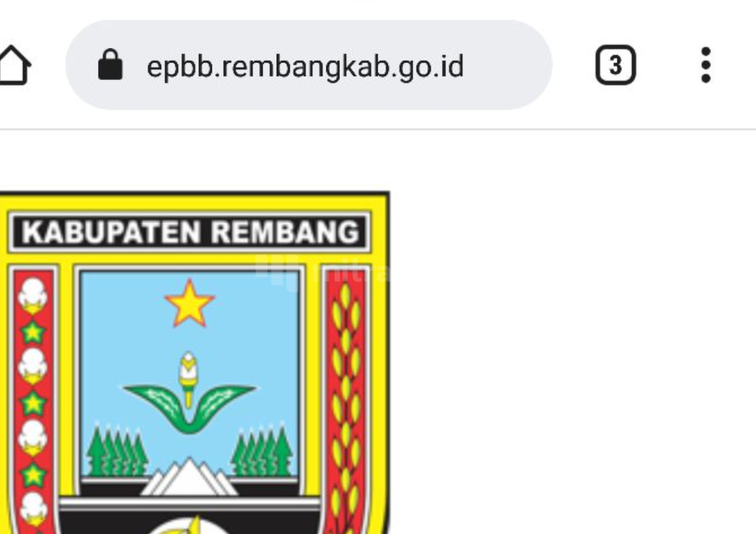Click the rice stalk strip on emblem's right
The height and width of the screenshot is (534, 756).
tap(346, 401)
